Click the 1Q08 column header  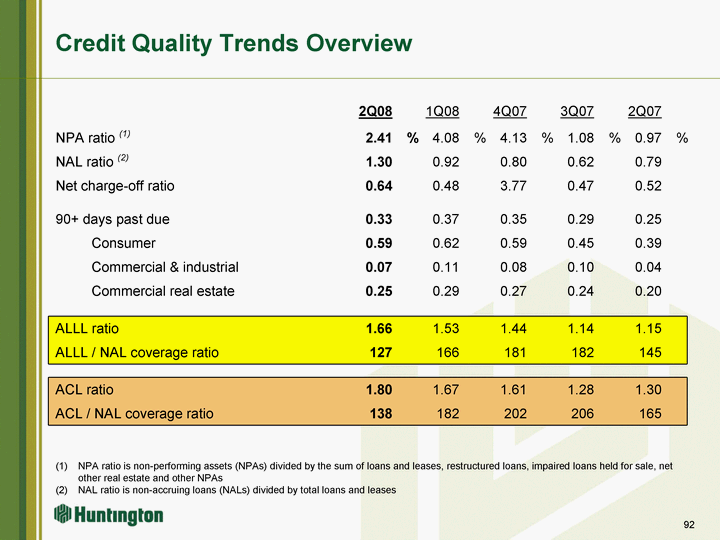click(x=443, y=110)
